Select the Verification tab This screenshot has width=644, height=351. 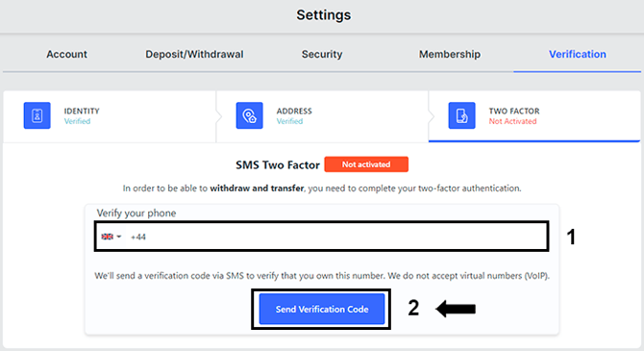click(x=578, y=54)
